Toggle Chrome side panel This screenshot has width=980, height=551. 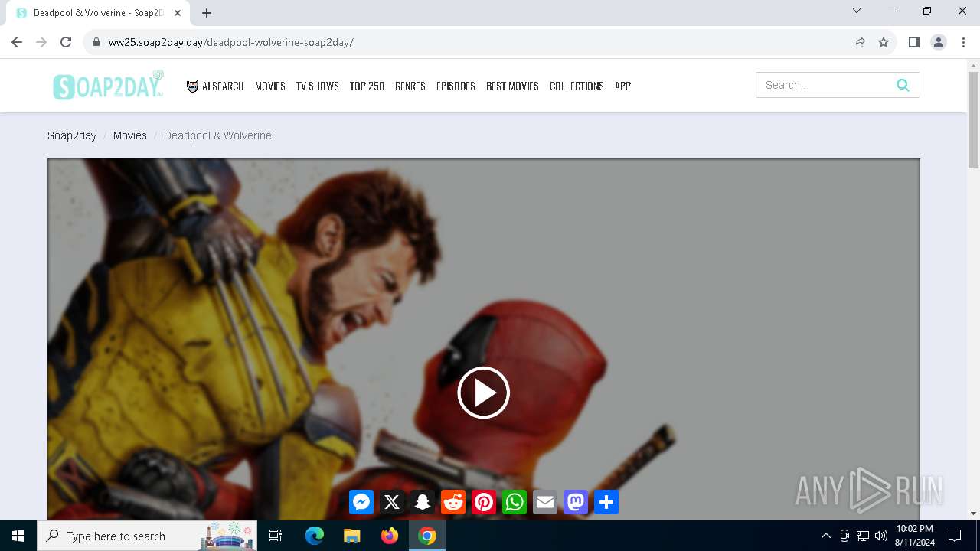click(914, 42)
